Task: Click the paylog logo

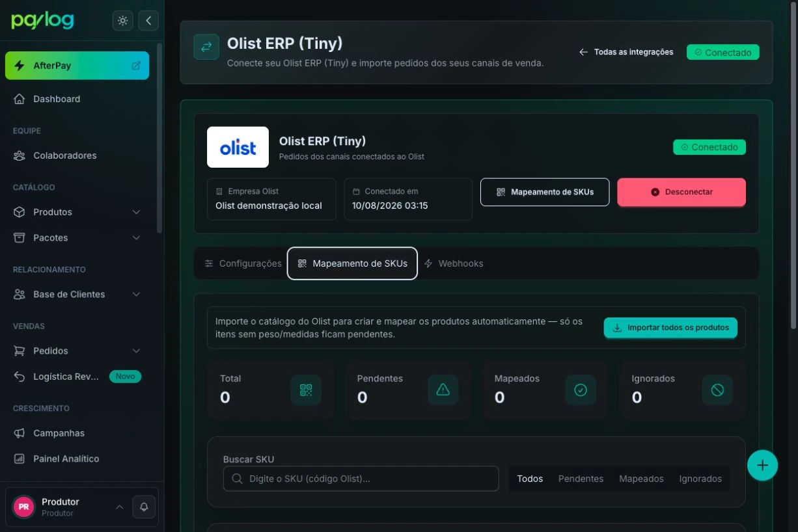Action: click(x=43, y=21)
